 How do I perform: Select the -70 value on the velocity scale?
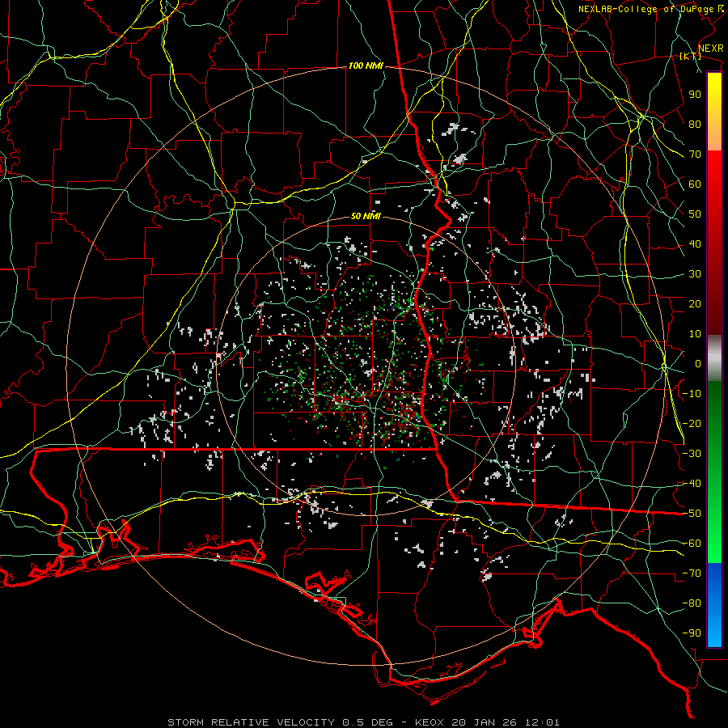click(692, 574)
